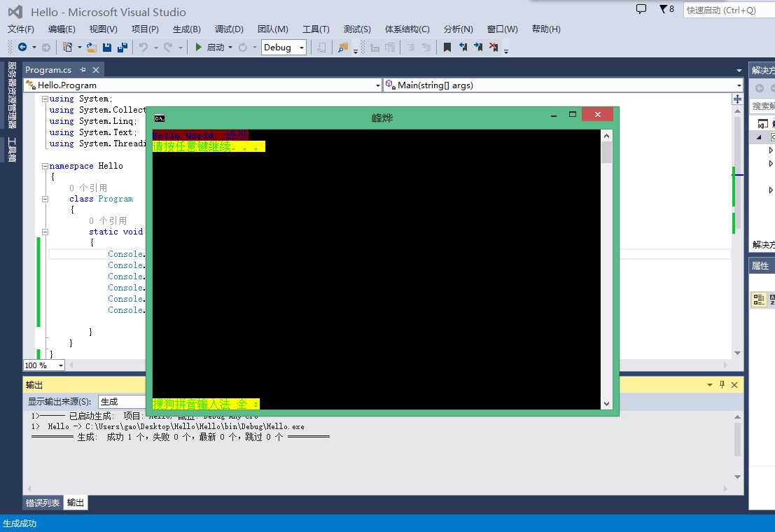Click the console window vertical scrollbar thumb
Image resolution: width=775 pixels, height=532 pixels.
606,153
